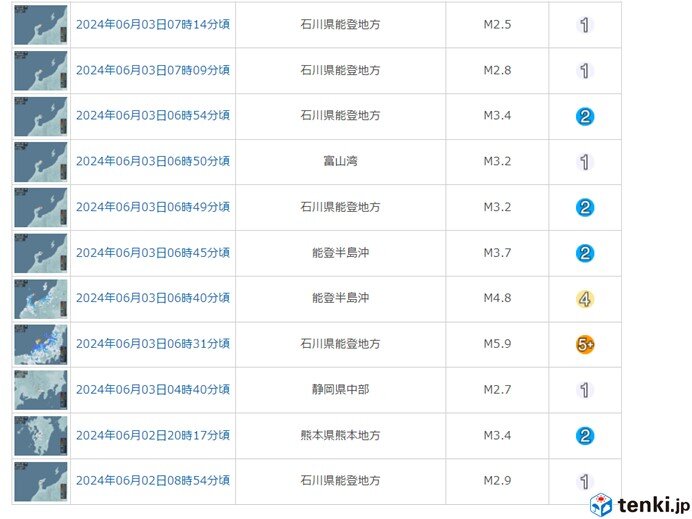
Task: Click intensity 2 icon in 06時49分 row
Action: (585, 207)
